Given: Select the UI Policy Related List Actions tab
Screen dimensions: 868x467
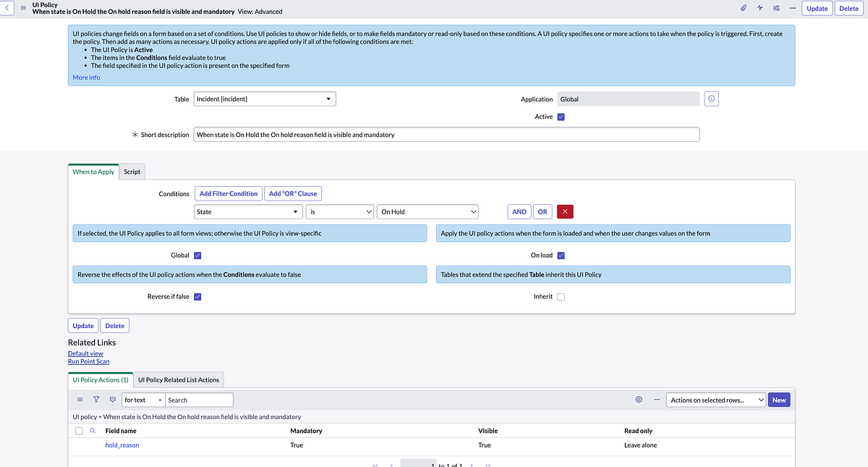Looking at the screenshot, I should click(x=178, y=379).
